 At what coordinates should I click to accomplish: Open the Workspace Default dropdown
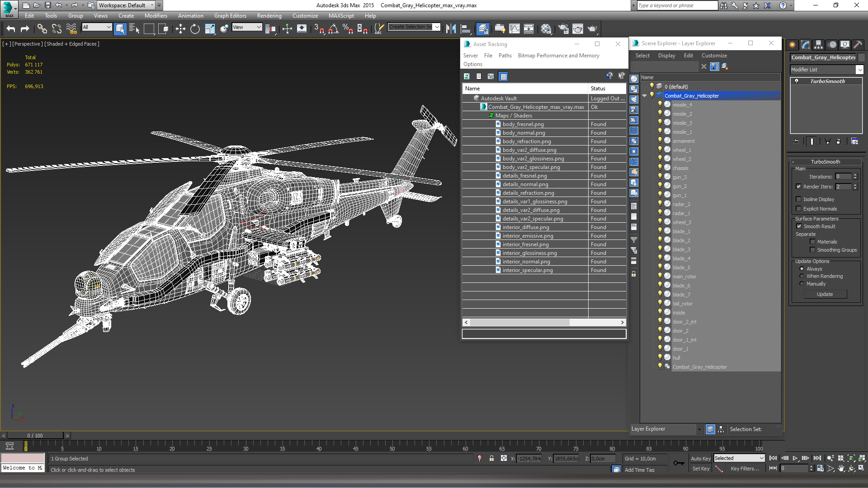[126, 5]
